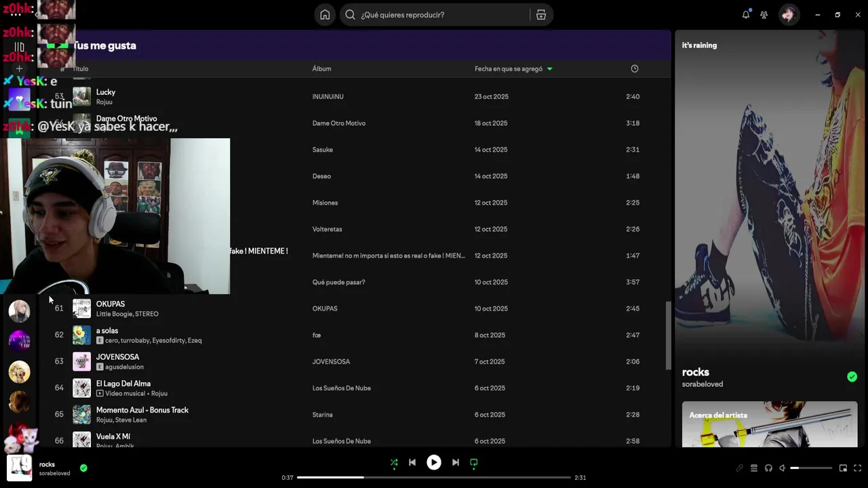Open Your Library icon in sidebar
Screen dimensions: 868x488
[19, 47]
